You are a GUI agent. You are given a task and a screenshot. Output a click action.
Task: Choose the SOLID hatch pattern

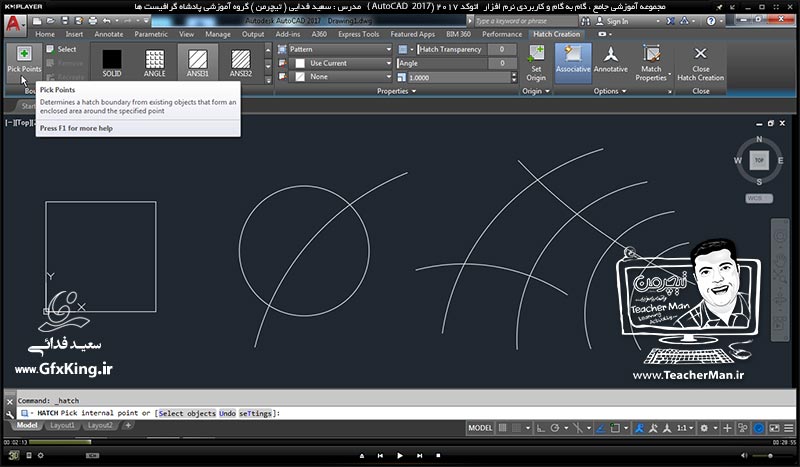click(x=112, y=62)
